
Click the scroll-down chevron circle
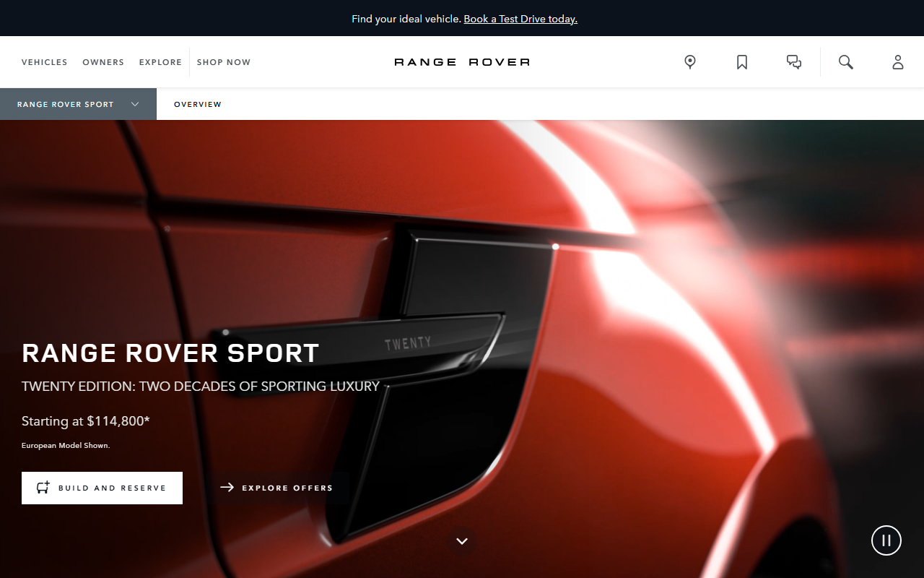click(x=462, y=540)
